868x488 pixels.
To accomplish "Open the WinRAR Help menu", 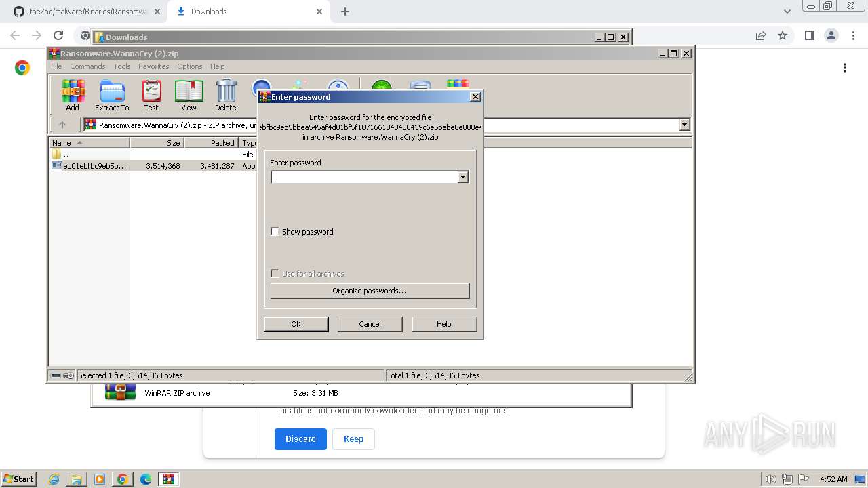I will (x=218, y=66).
